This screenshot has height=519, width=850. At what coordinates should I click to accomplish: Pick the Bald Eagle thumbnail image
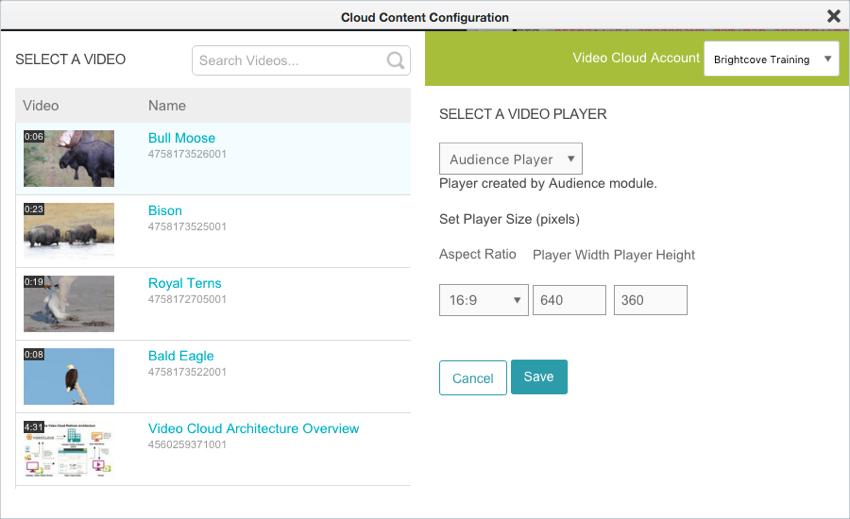point(69,376)
